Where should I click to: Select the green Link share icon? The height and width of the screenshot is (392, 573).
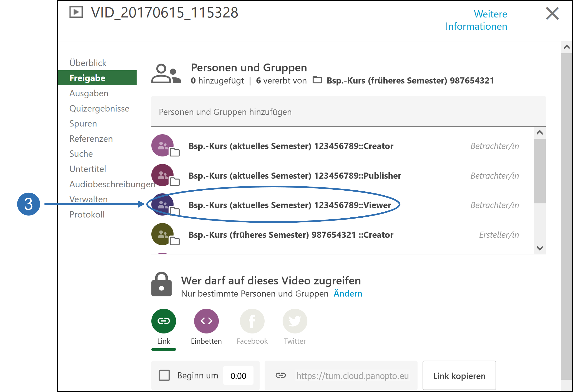tap(164, 321)
